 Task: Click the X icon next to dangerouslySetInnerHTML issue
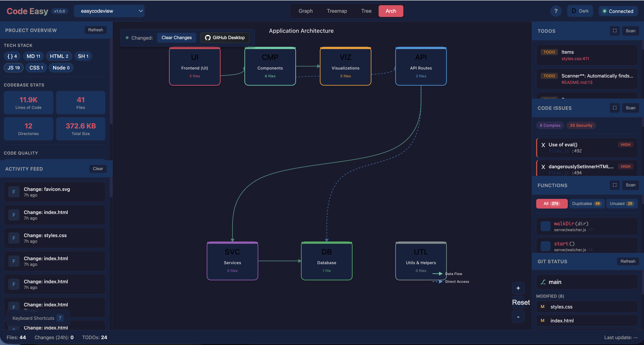[543, 167]
